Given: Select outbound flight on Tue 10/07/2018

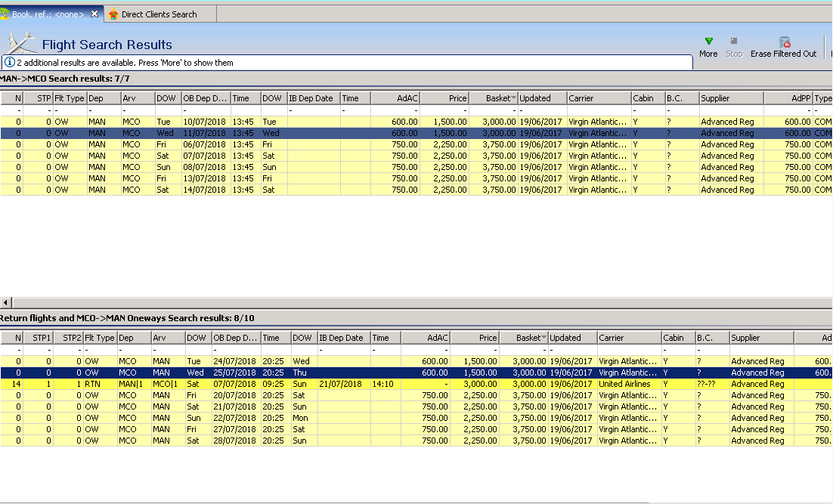Looking at the screenshot, I should pyautogui.click(x=204, y=122).
